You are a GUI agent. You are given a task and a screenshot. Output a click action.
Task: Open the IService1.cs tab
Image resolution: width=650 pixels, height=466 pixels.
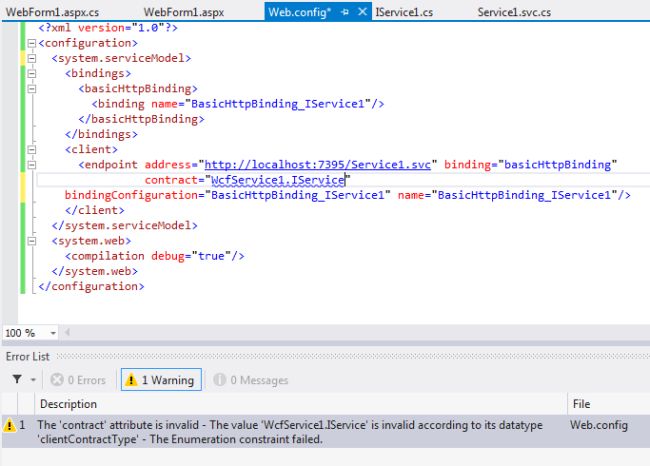point(404,12)
